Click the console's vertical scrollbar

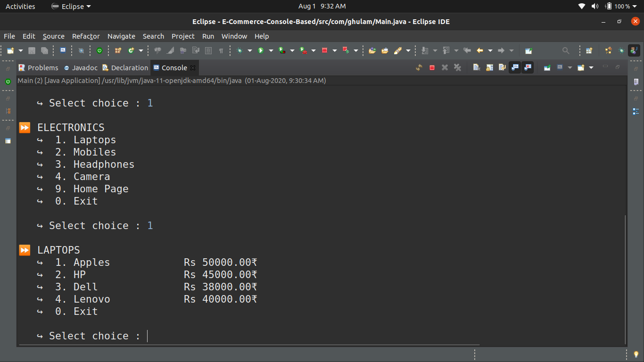626,279
